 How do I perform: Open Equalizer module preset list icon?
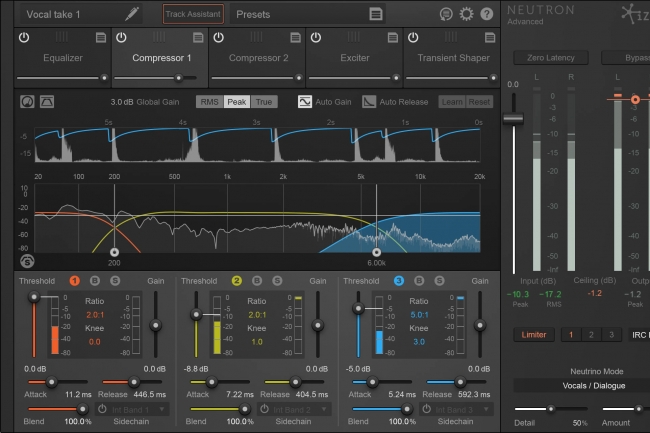pos(101,38)
